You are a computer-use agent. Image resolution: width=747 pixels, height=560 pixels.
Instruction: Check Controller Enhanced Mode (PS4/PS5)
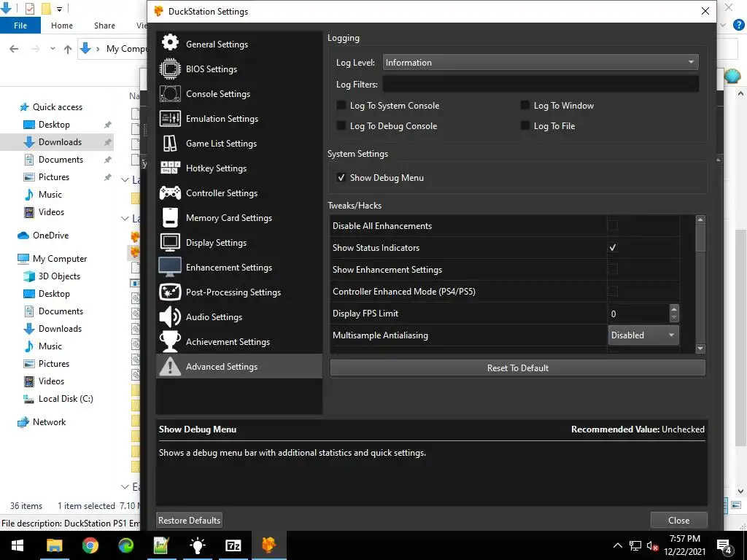click(613, 291)
